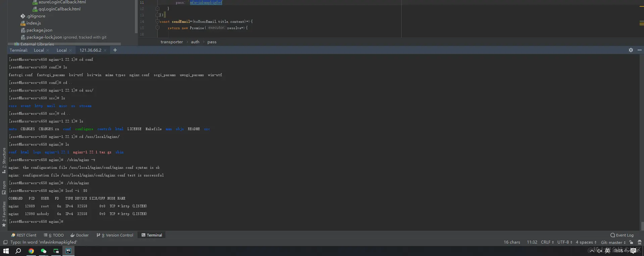This screenshot has width=644, height=256.
Task: Click the nginx-1.22.1.tar.gz text in terminal
Action: coord(92,152)
